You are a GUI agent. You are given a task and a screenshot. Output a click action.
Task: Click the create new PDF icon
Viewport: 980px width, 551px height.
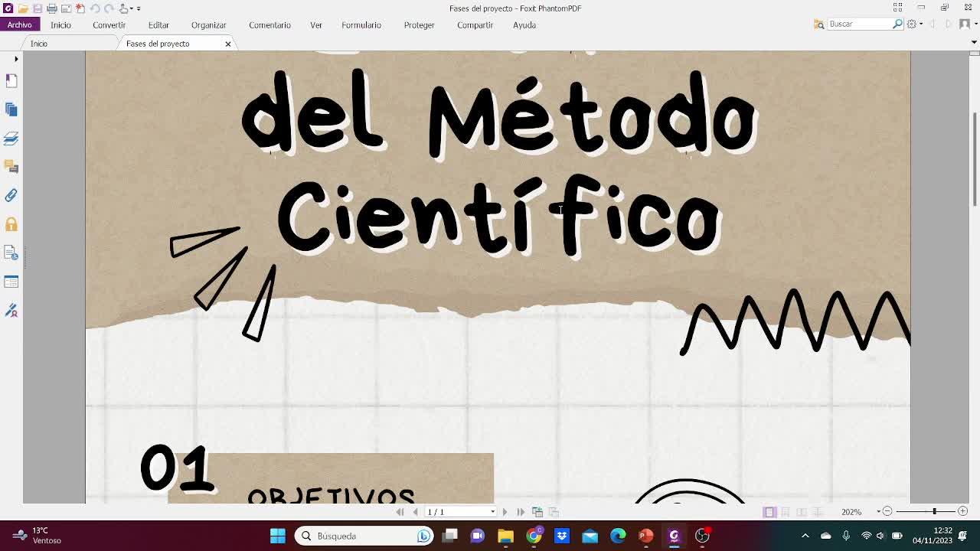tap(80, 8)
